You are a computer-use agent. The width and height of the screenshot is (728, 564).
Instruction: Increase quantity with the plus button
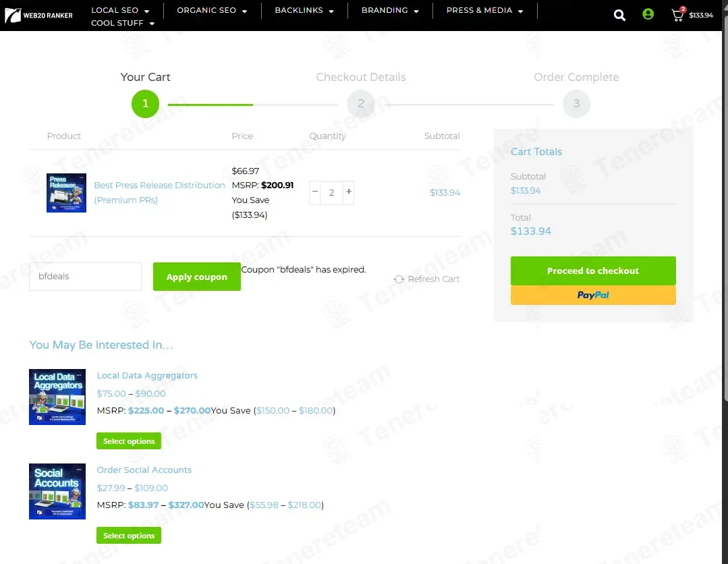(349, 192)
